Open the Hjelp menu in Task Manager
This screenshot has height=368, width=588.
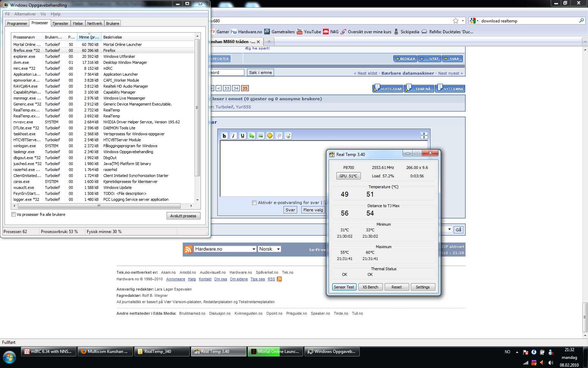pos(55,14)
